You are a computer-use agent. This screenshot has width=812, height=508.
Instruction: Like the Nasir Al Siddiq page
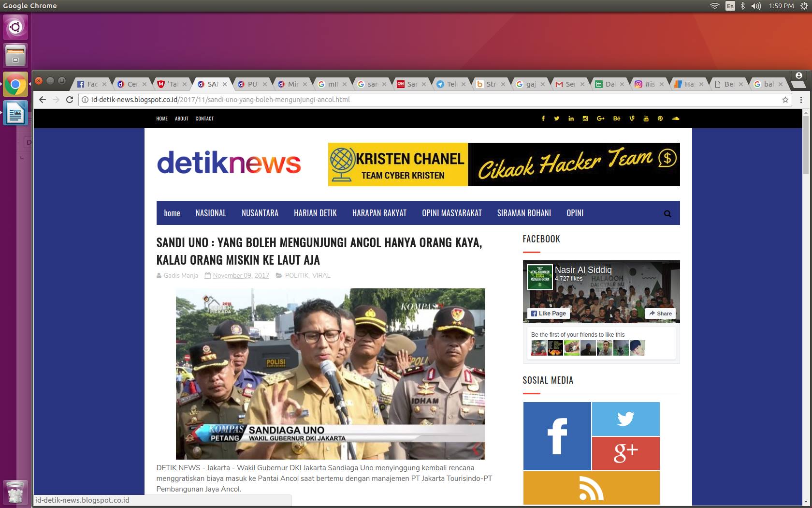pos(548,314)
